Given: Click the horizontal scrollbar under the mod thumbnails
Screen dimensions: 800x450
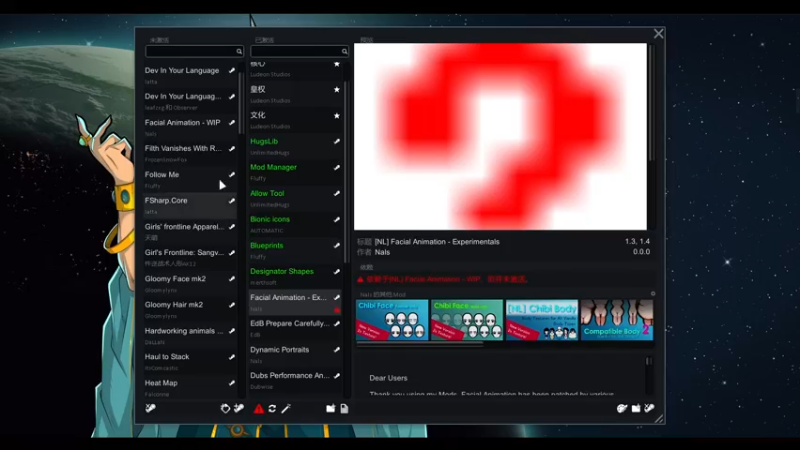Looking at the screenshot, I should (x=419, y=344).
